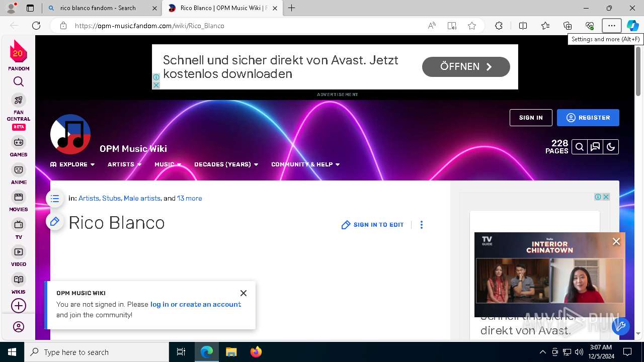Add page to favorites star
The width and height of the screenshot is (644, 362).
coord(472,26)
